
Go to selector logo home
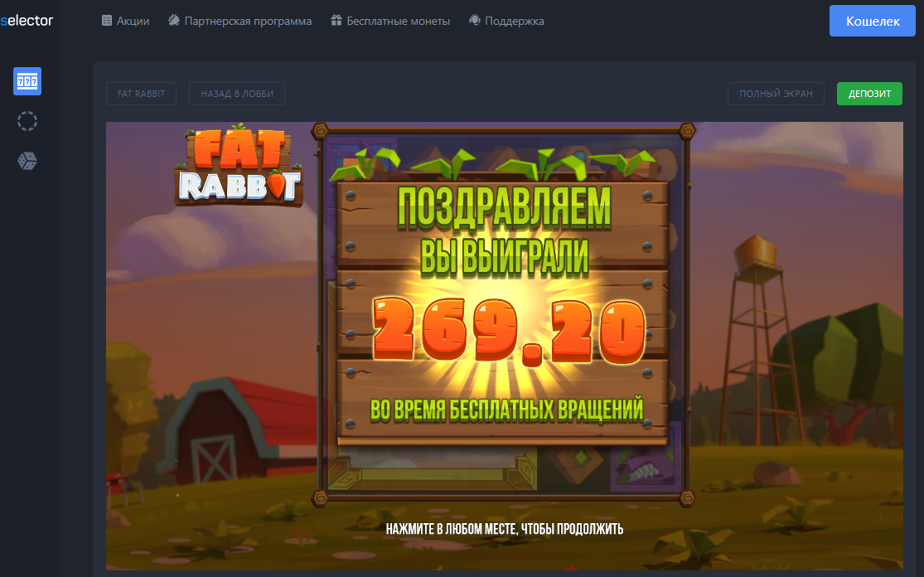tap(27, 21)
